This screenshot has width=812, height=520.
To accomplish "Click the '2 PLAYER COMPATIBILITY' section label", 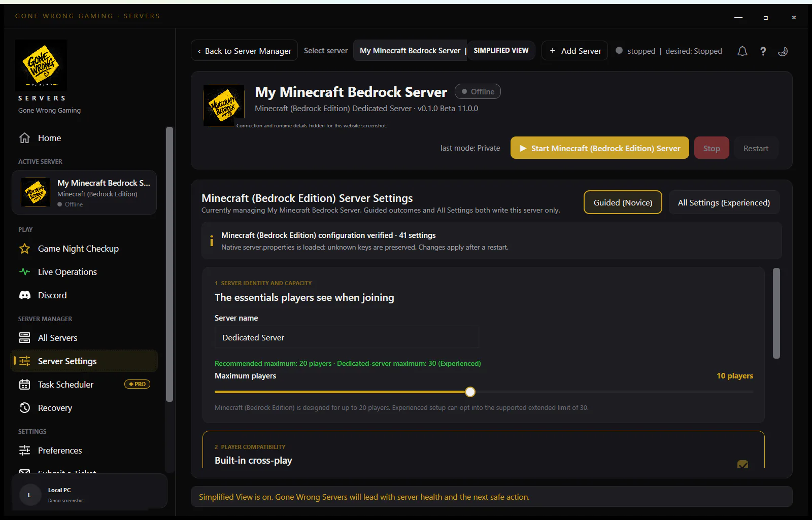I will (250, 447).
